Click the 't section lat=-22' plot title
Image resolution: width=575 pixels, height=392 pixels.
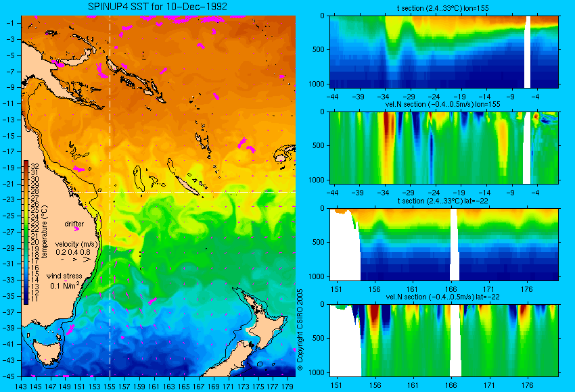tap(442, 201)
